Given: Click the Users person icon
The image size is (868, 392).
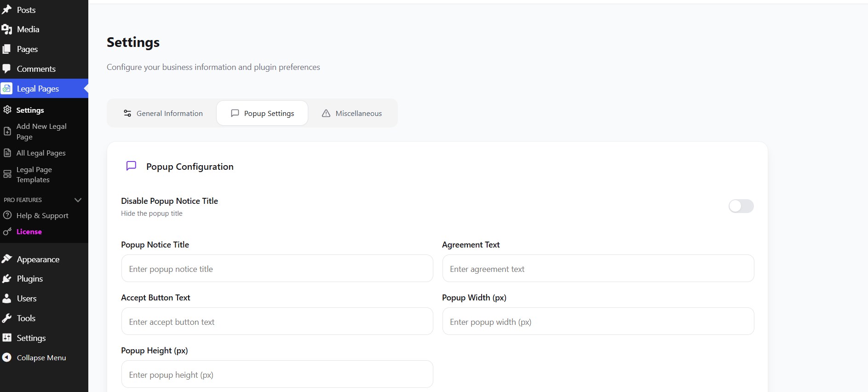Looking at the screenshot, I should click(6, 299).
